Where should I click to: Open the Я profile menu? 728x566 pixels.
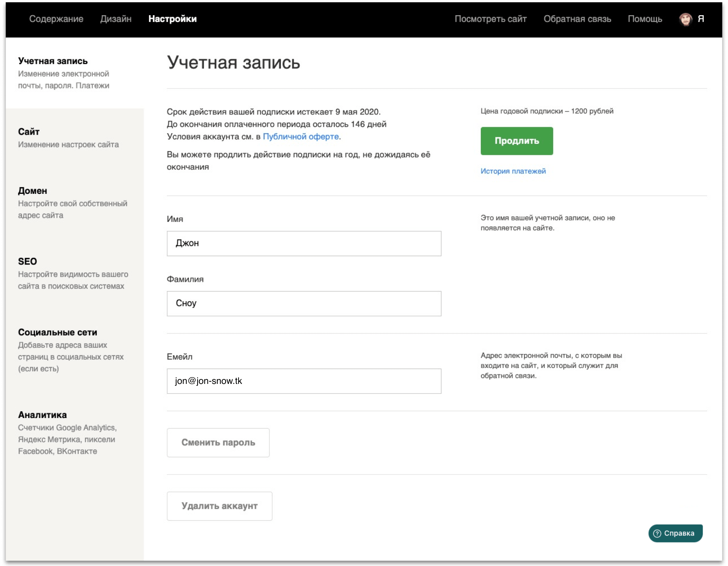pyautogui.click(x=701, y=19)
